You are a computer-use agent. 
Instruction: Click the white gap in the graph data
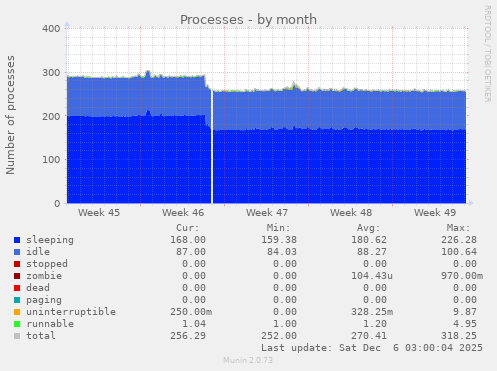point(212,147)
